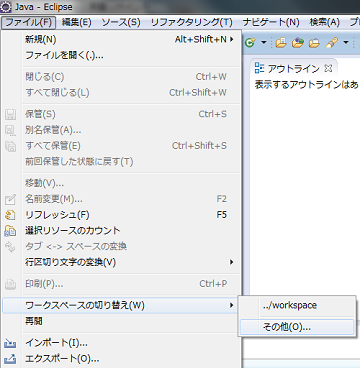Click Alt+Shift+N shortcut text

tap(201, 39)
